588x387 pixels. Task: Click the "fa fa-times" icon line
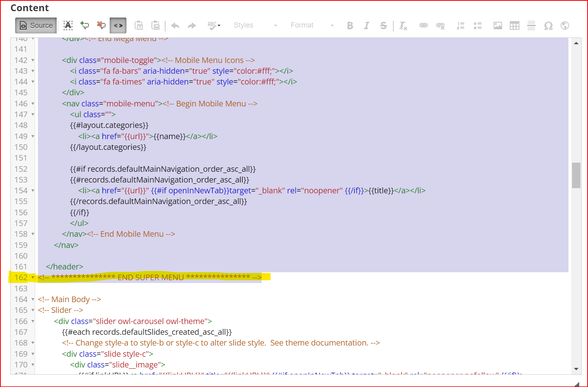(184, 82)
